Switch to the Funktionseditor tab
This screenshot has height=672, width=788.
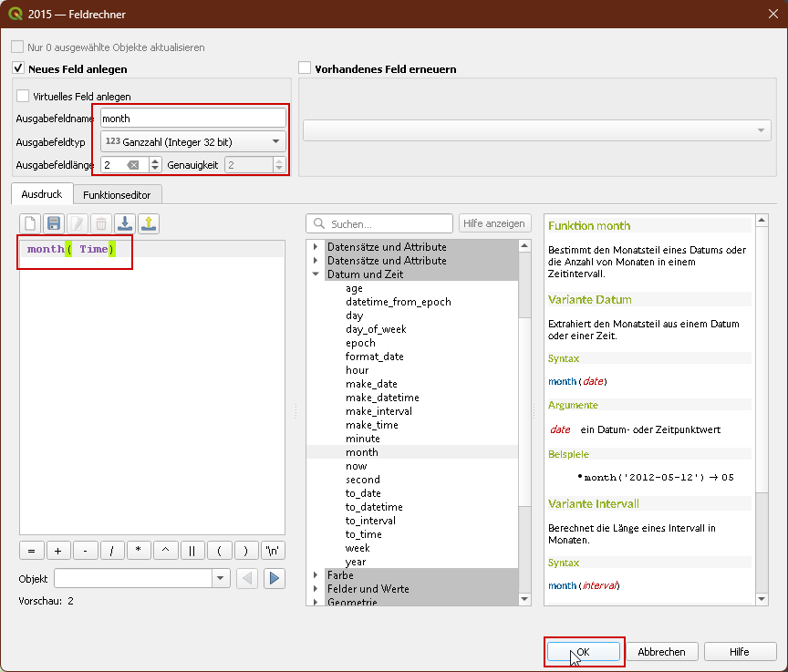click(x=118, y=194)
